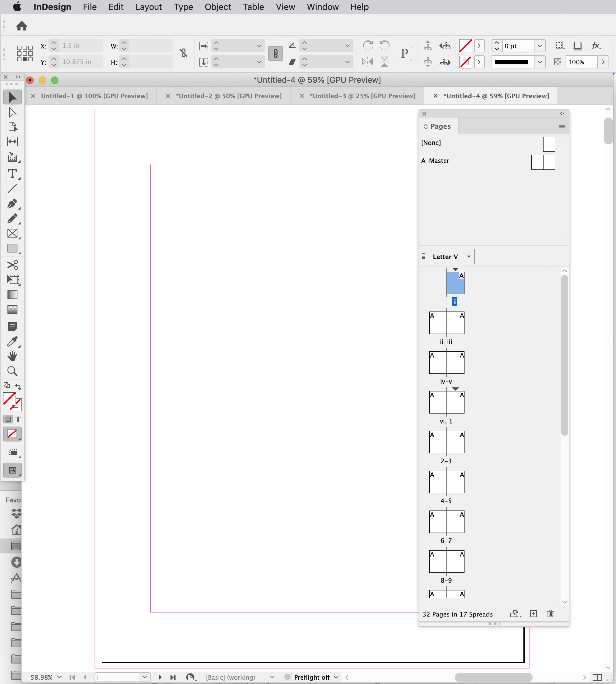The width and height of the screenshot is (616, 684).
Task: Click Add New Page button in Pages panel
Action: pos(533,614)
